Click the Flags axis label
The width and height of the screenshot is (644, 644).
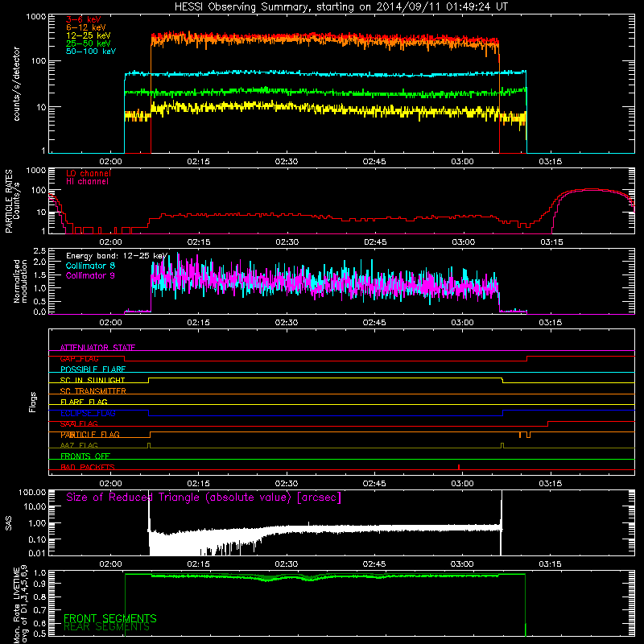pos(33,402)
